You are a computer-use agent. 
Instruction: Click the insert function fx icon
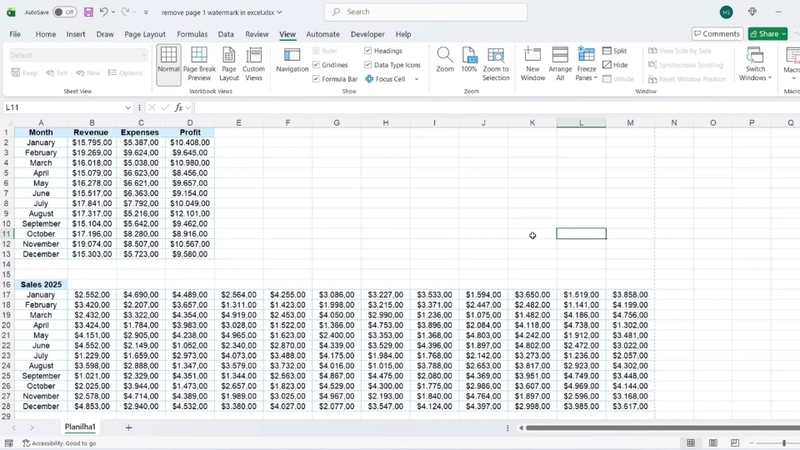[x=179, y=107]
